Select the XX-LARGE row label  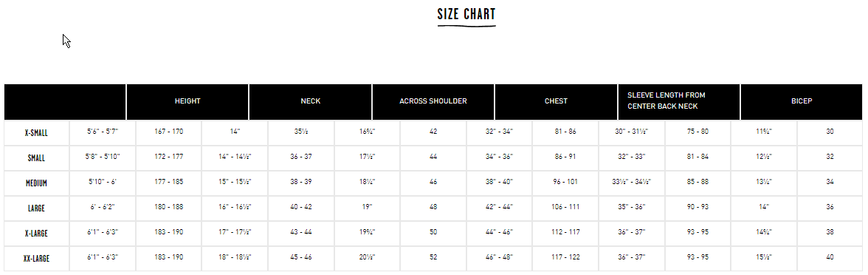coord(37,259)
